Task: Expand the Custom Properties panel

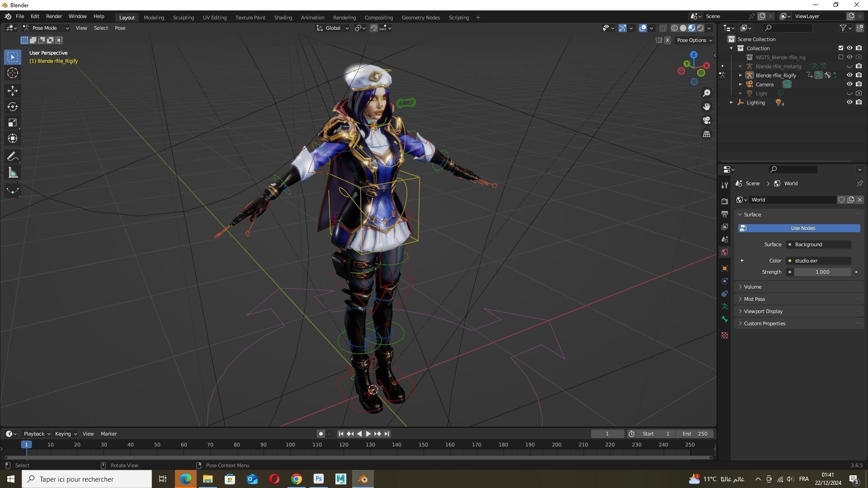Action: pos(764,324)
